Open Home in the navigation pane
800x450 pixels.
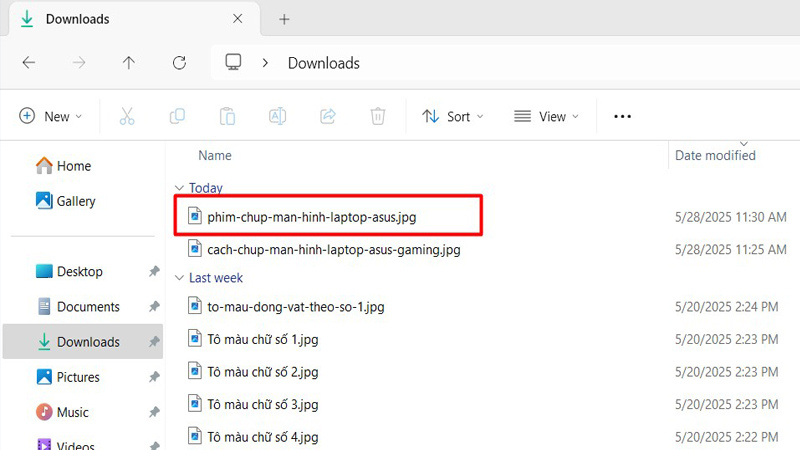click(x=63, y=166)
